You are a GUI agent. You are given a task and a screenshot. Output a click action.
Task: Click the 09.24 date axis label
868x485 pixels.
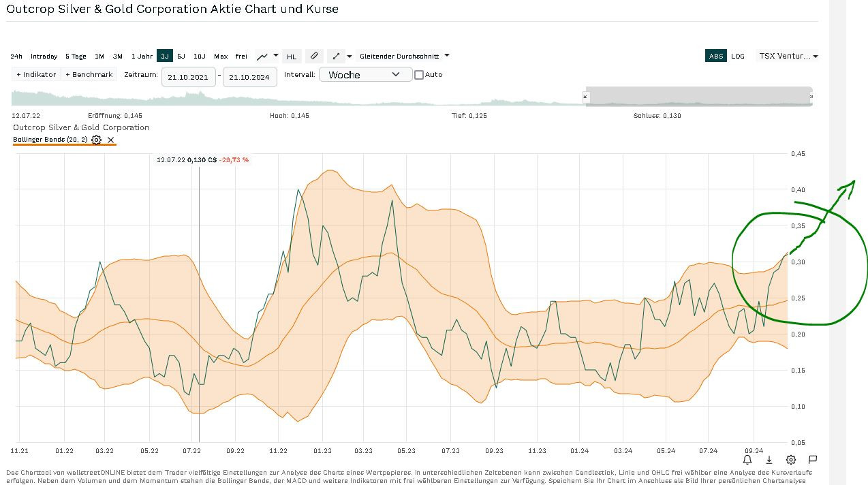point(754,451)
